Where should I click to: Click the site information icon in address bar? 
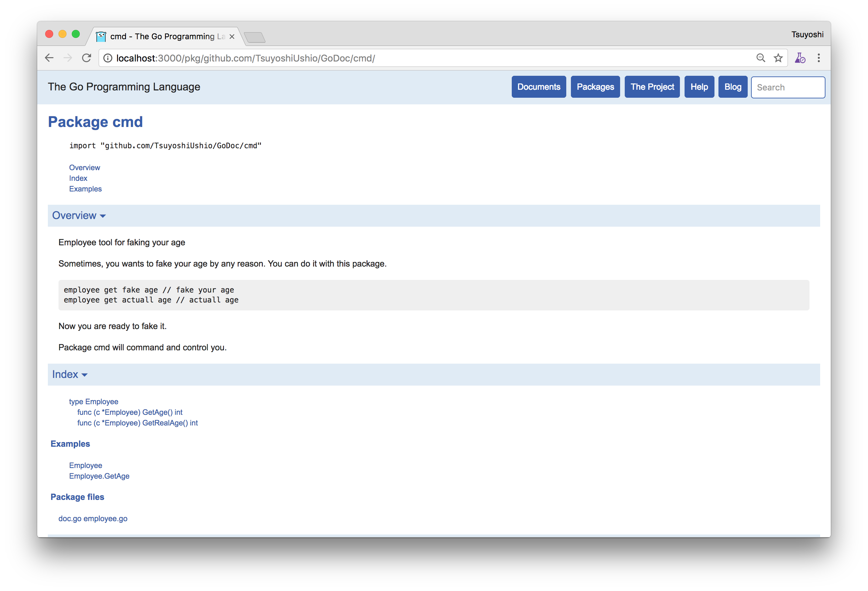108,58
